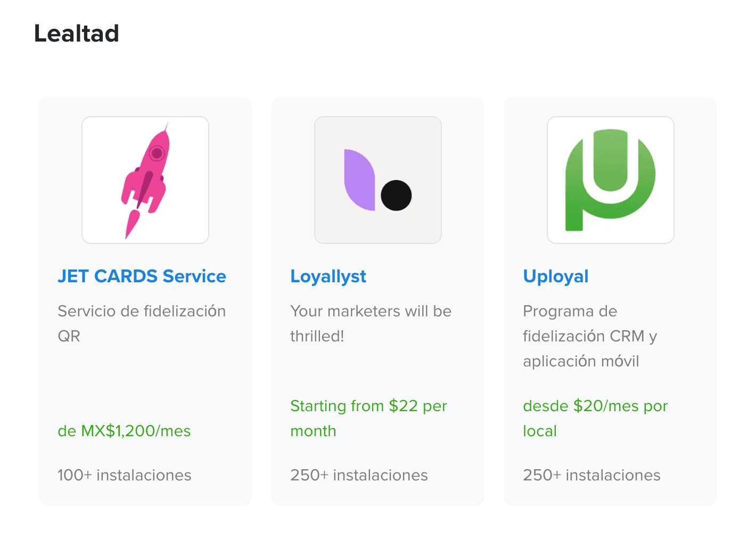Click '100+ instalaciones' under JET CARDS
This screenshot has width=756, height=539.
pos(124,475)
